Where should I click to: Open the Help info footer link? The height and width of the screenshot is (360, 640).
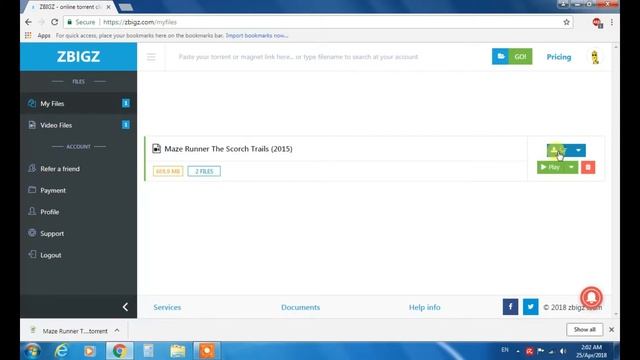point(424,307)
